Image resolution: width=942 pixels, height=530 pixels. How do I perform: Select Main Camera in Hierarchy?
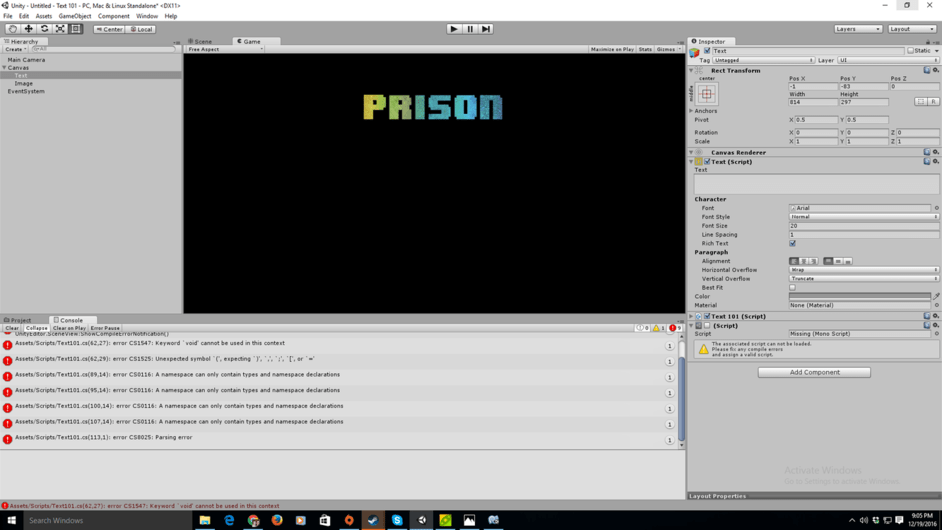(x=26, y=60)
